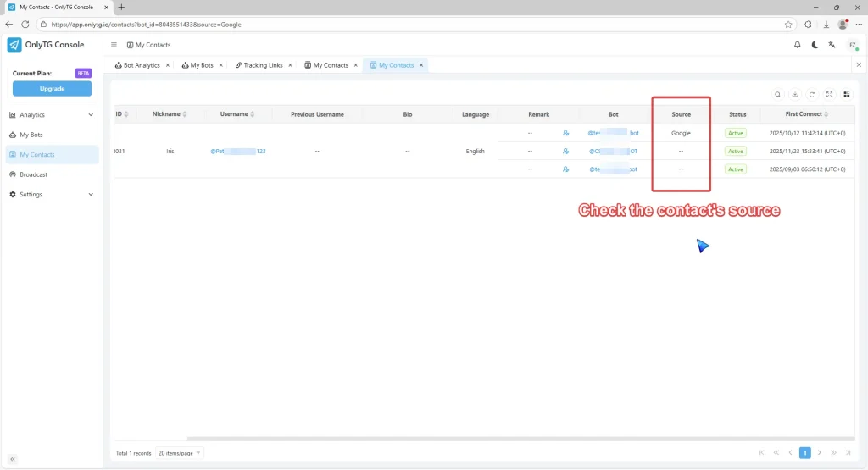The image size is (868, 470).
Task: Open browser extensions icon in toolbar
Action: [x=808, y=25]
